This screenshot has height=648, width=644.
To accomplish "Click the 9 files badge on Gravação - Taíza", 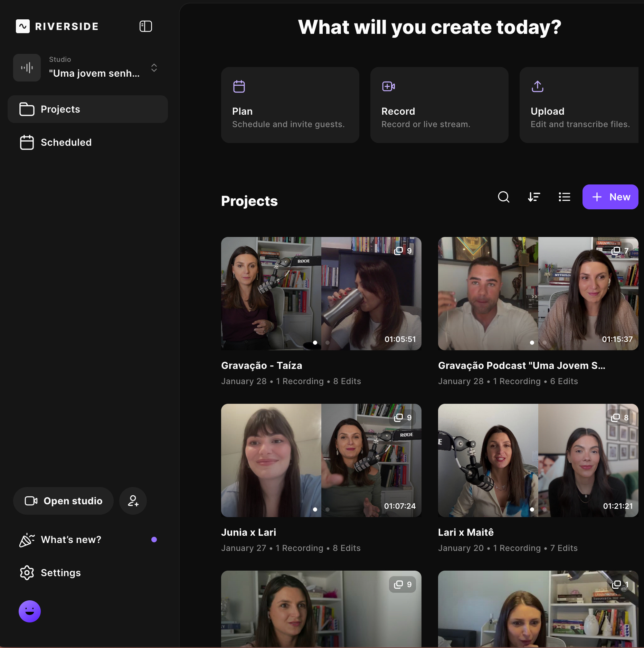I will pos(403,251).
